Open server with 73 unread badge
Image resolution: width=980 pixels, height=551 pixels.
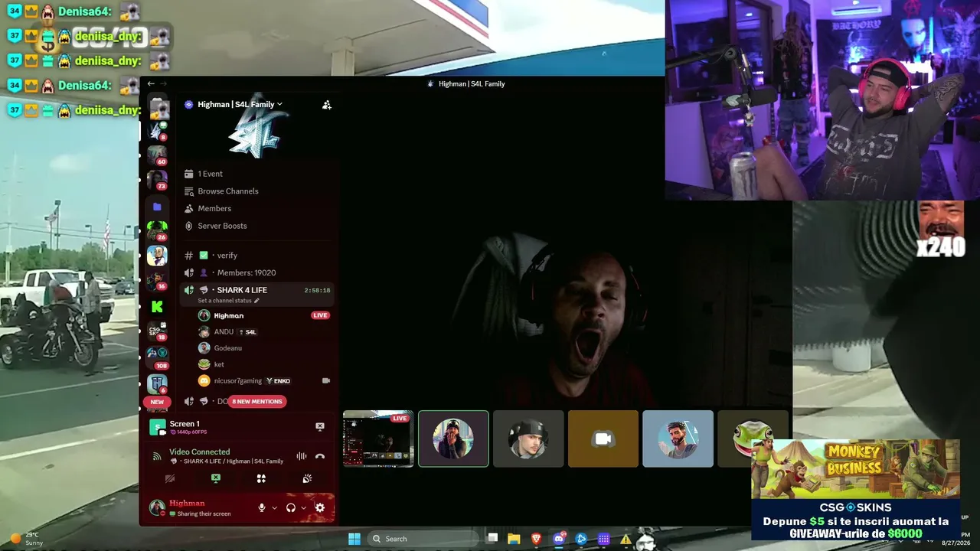coord(157,180)
